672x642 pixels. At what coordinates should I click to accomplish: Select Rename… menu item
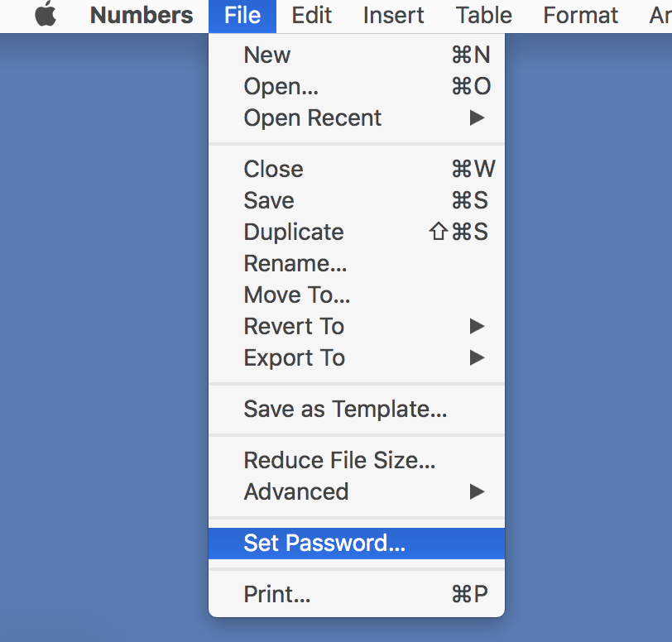[x=357, y=263]
